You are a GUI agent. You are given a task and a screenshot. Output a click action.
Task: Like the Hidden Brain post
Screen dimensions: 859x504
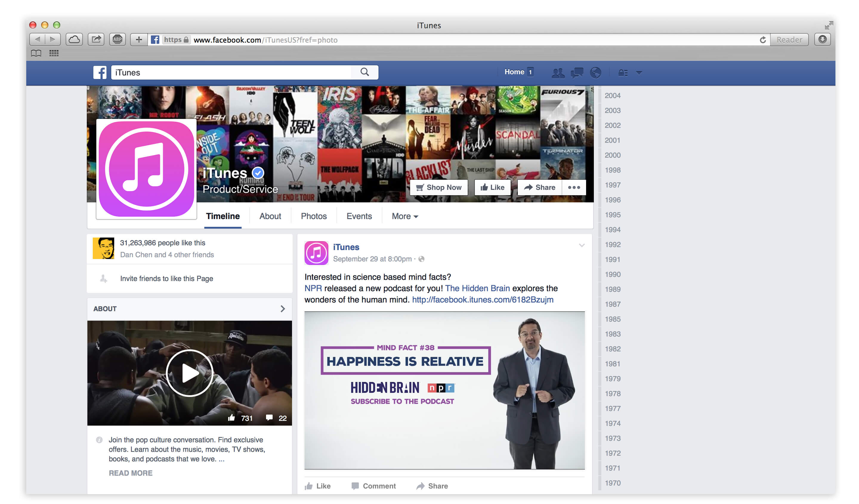[x=318, y=486]
